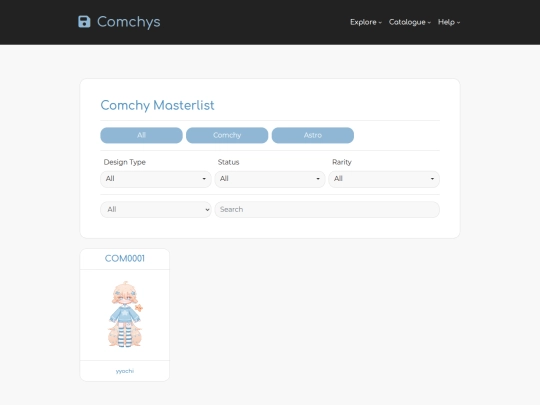The width and height of the screenshot is (540, 405).
Task: Open the Comchys home title link
Action: click(128, 22)
